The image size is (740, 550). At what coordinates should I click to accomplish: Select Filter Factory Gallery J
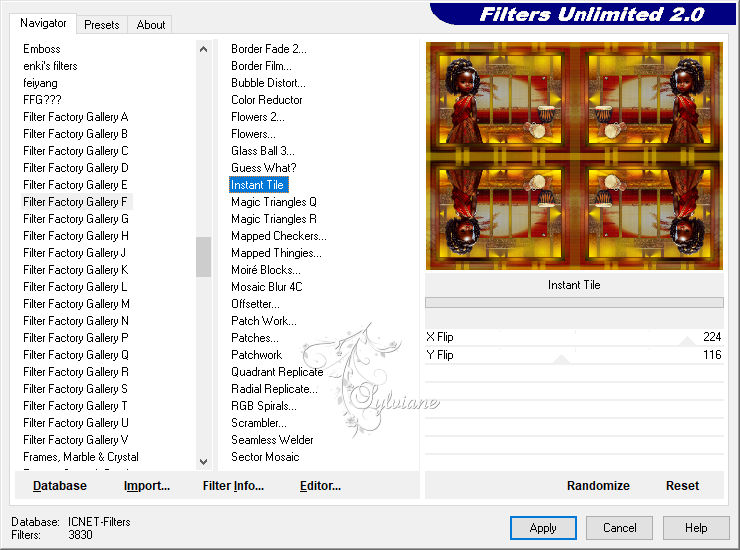(x=75, y=253)
